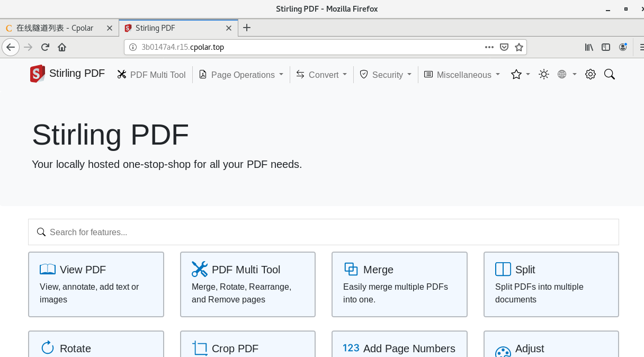Go to the browser home page

[x=62, y=47]
